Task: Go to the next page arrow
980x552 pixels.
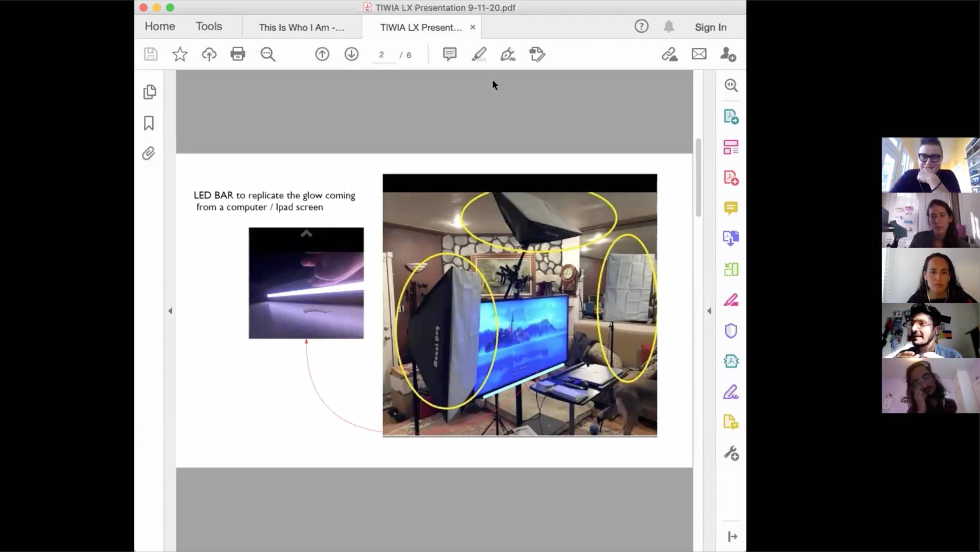Action: click(x=351, y=54)
